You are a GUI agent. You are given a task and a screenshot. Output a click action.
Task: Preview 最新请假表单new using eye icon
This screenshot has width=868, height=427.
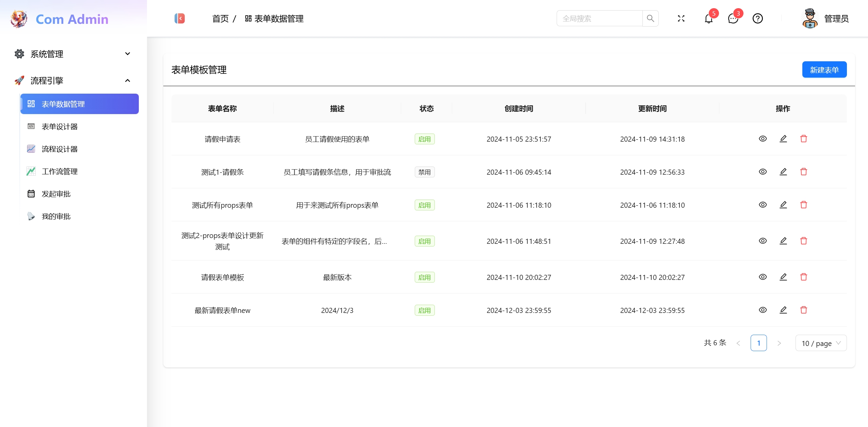(763, 310)
